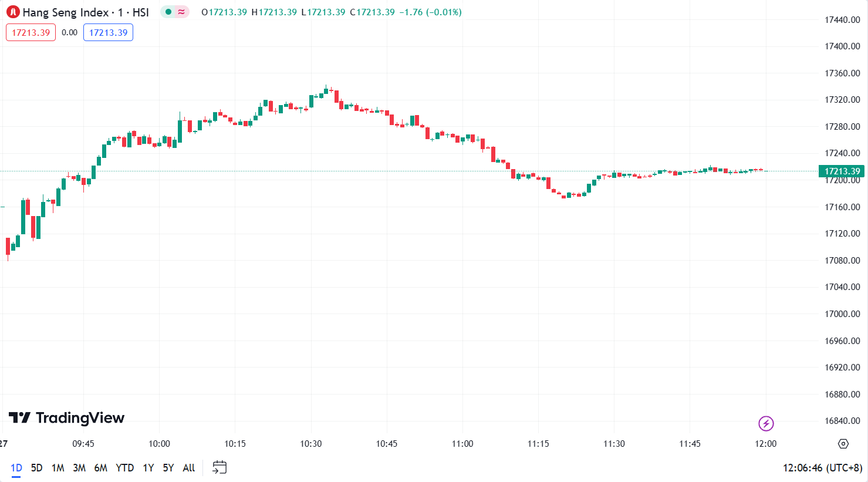Select the YTD time range
Image resolution: width=868 pixels, height=482 pixels.
[x=124, y=468]
